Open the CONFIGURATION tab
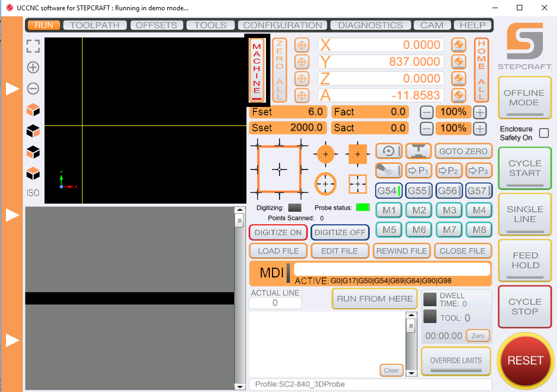This screenshot has height=392, width=557. 282,25
